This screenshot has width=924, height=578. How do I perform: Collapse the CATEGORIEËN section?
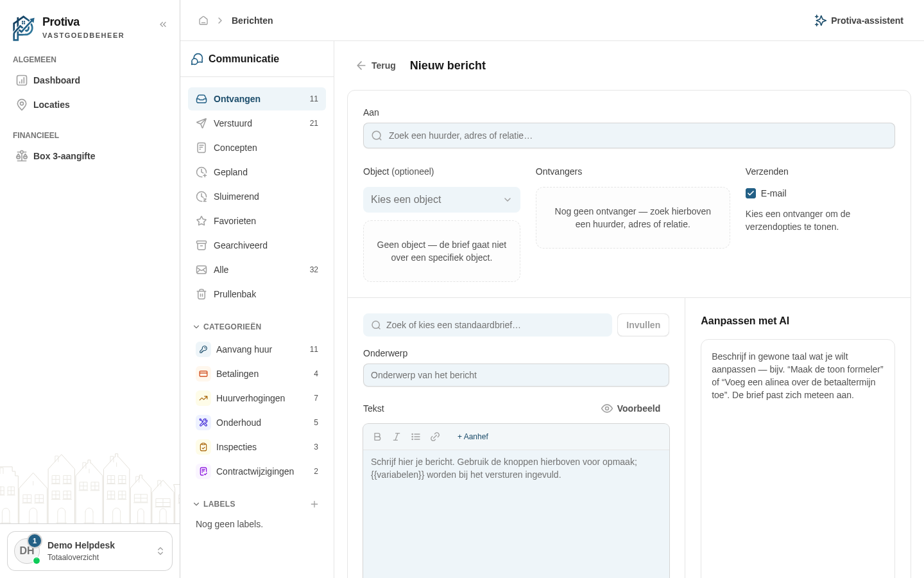(227, 327)
